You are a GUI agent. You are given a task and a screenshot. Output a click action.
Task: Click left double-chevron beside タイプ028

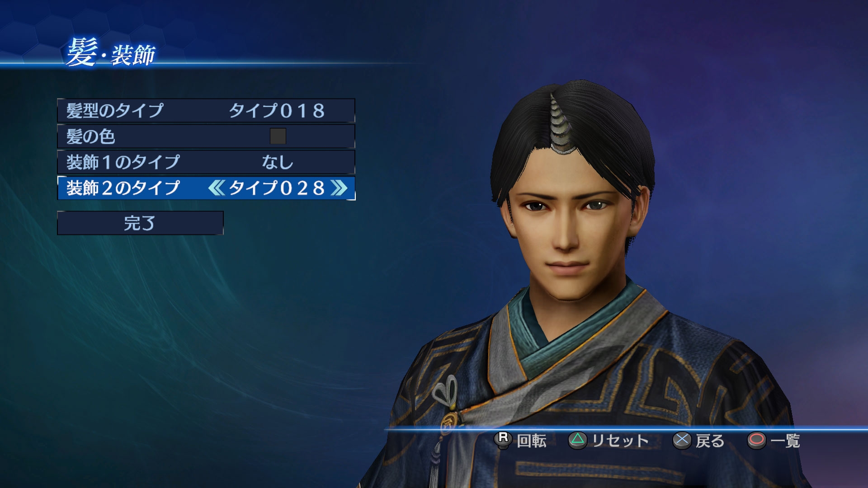217,188
